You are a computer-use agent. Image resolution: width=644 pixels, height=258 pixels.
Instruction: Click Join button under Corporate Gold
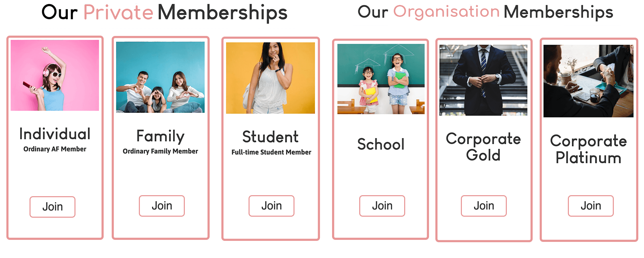[484, 206]
